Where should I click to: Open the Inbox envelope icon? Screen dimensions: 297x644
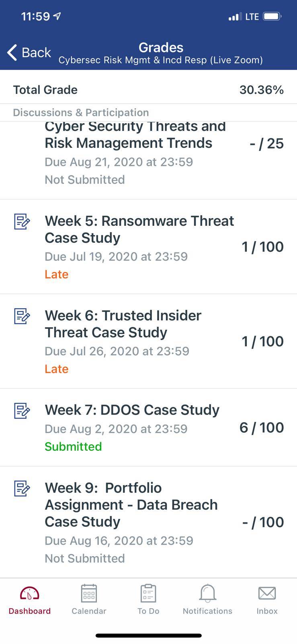pyautogui.click(x=267, y=593)
